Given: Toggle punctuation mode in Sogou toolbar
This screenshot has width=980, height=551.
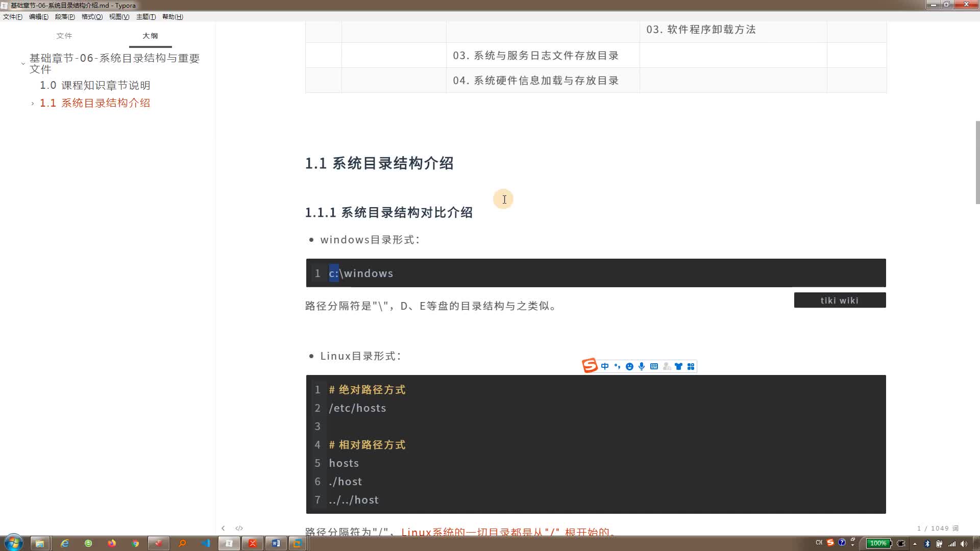Looking at the screenshot, I should (x=617, y=366).
